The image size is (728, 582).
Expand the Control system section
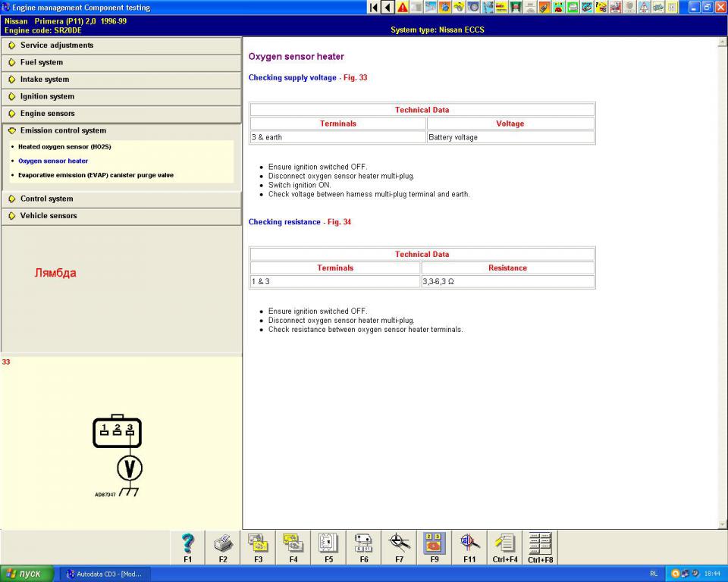(121, 199)
